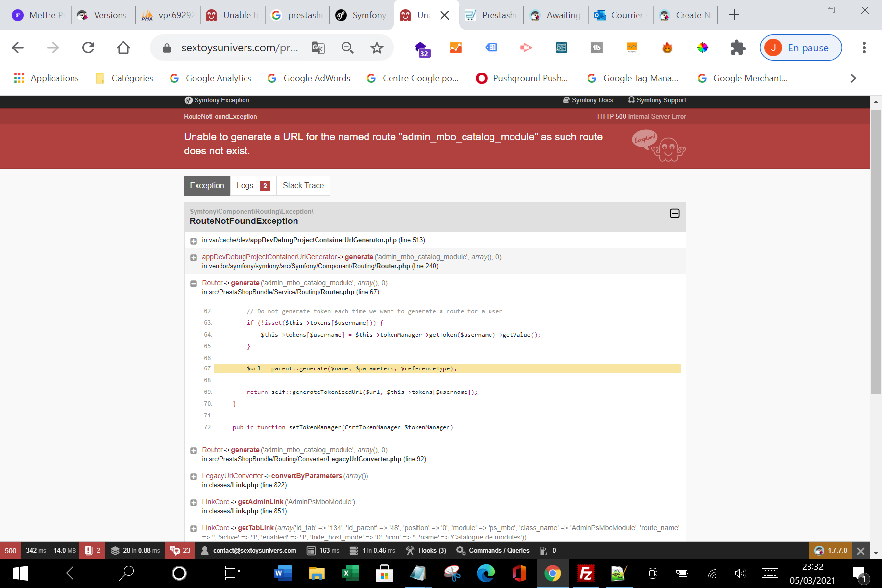This screenshot has width=882, height=588.
Task: Open the Hooks (3) profiler panel
Action: [426, 551]
